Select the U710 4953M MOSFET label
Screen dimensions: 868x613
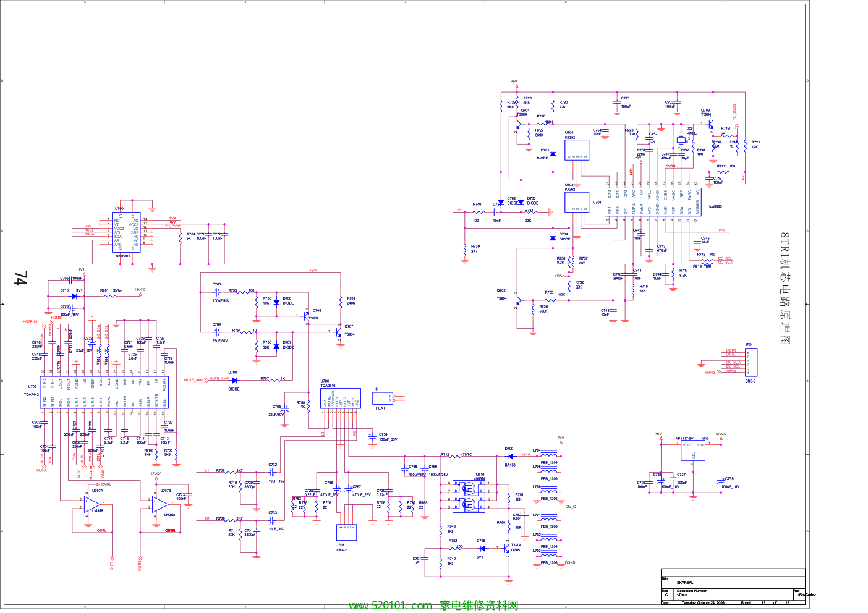pos(480,476)
